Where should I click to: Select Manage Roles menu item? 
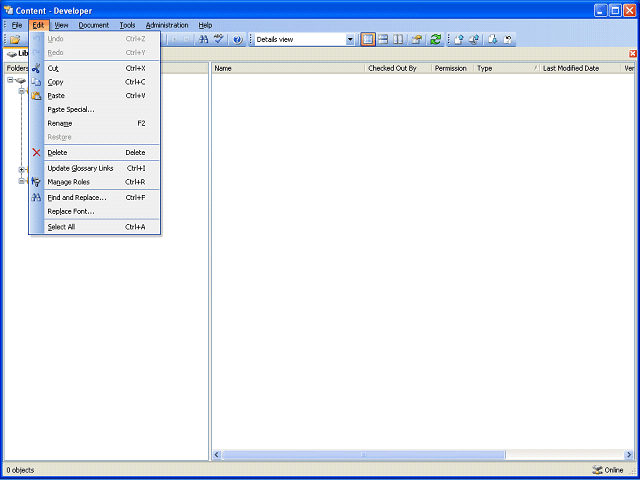point(95,182)
